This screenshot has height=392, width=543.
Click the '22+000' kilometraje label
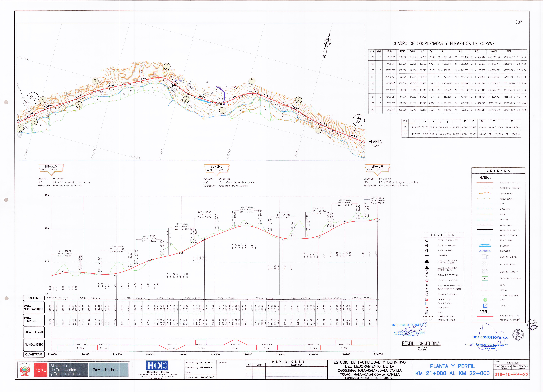click(x=378, y=354)
